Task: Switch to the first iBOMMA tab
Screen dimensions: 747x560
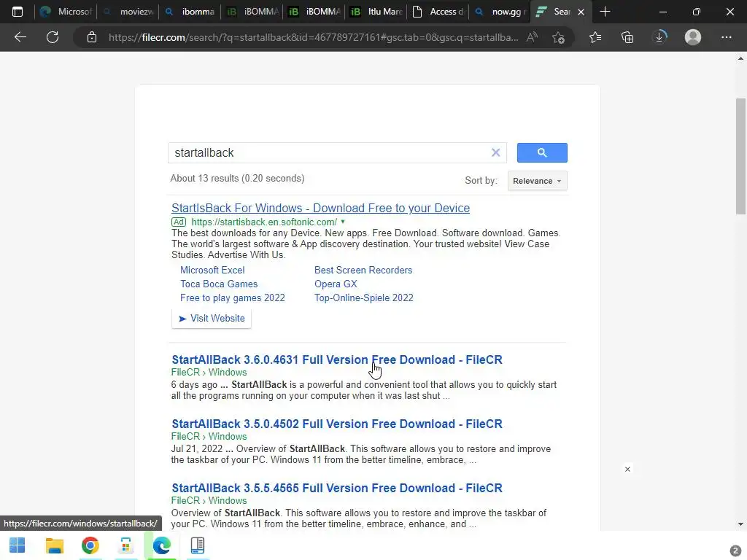Action: 252,12
